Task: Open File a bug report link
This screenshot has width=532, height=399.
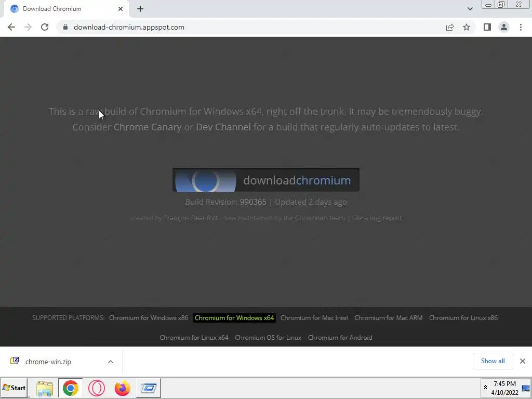Action: (x=377, y=218)
